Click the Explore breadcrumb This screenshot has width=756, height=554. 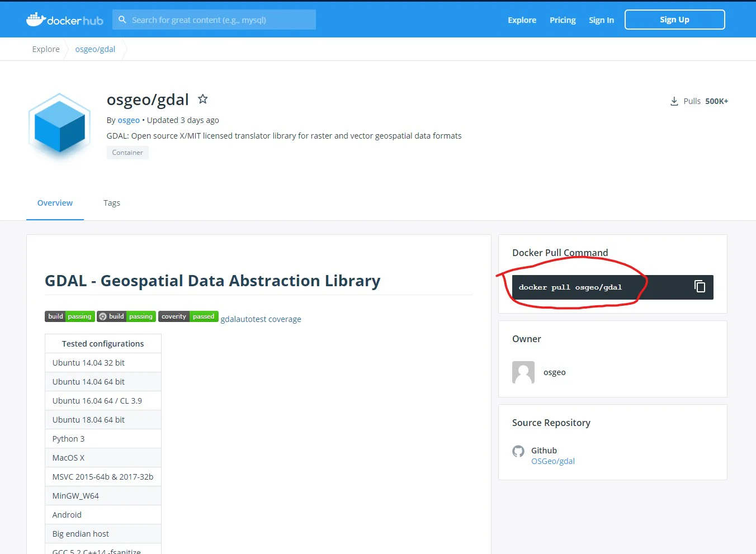point(46,49)
